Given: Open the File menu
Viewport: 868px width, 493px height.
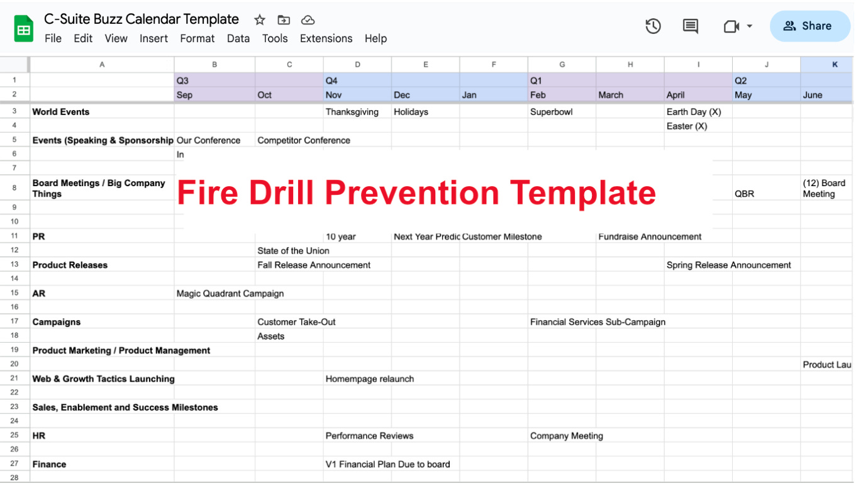Looking at the screenshot, I should (x=53, y=38).
